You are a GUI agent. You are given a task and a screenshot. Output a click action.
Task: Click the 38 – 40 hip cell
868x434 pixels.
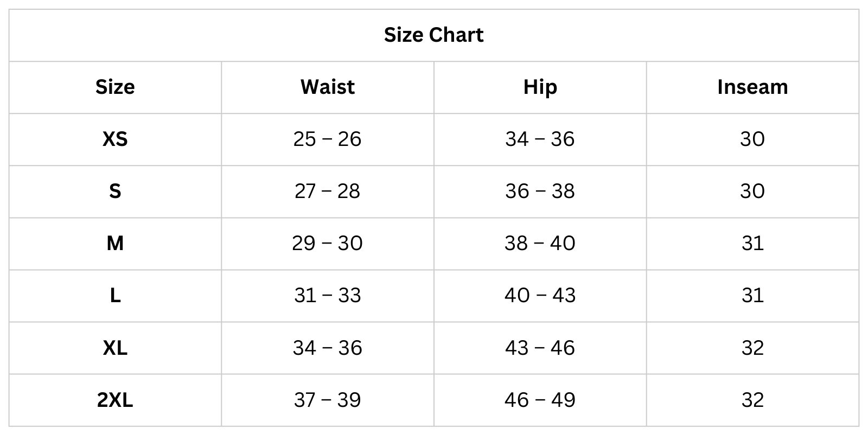(x=540, y=244)
